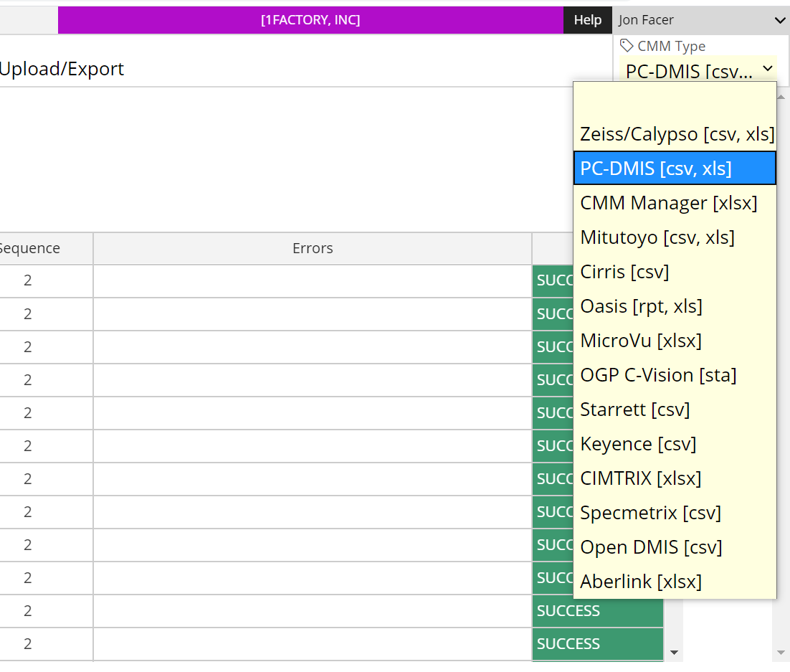Click the Errors column header
790x672 pixels.
click(x=313, y=249)
